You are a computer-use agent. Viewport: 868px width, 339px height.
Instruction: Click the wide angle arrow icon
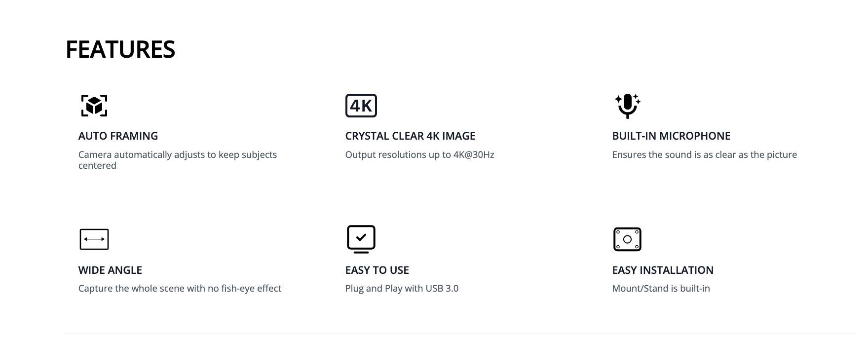94,239
